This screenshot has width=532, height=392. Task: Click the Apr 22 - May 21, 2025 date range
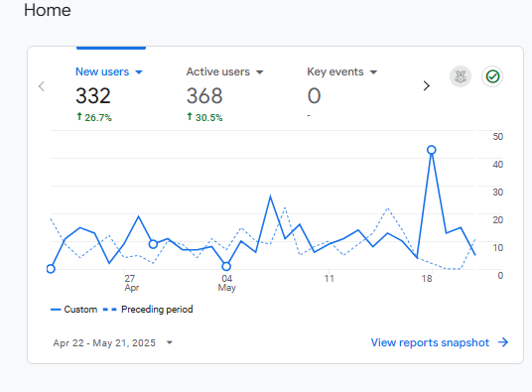click(x=104, y=342)
